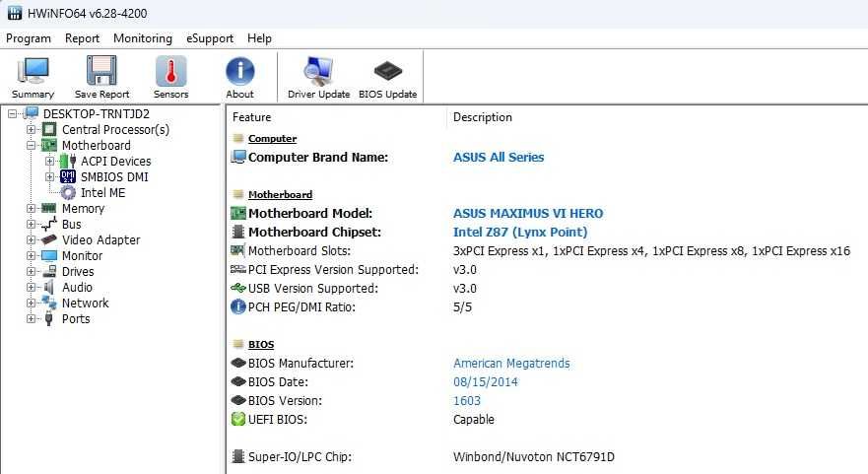Expand the Central Processor(s) node
Screen dimensions: 868x474
coord(31,129)
